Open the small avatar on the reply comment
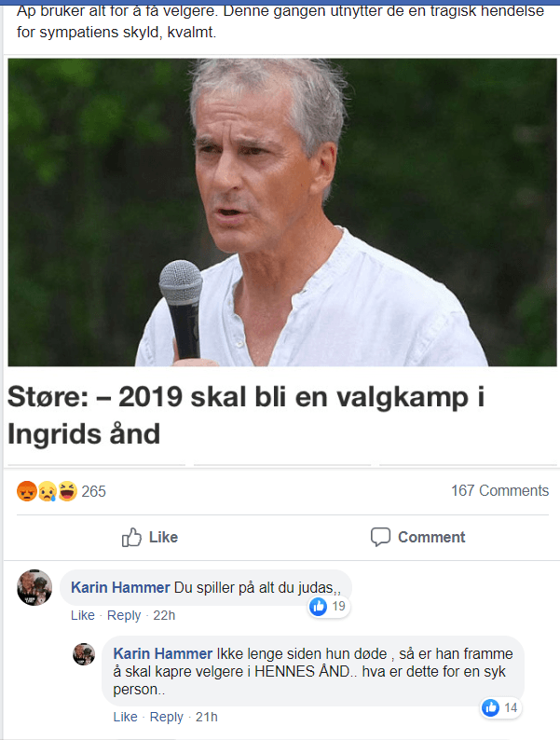 (x=84, y=654)
